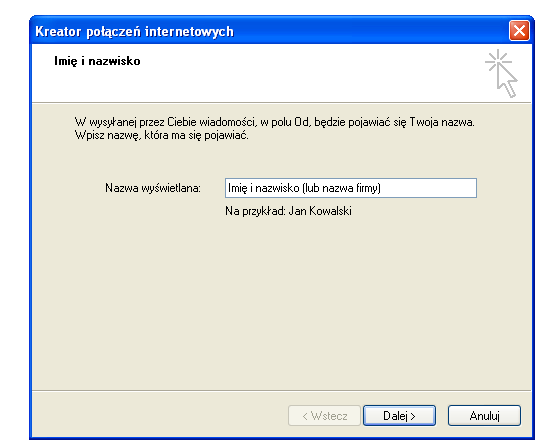Click the "Nazwa wyświetlana:" label

[x=153, y=188]
